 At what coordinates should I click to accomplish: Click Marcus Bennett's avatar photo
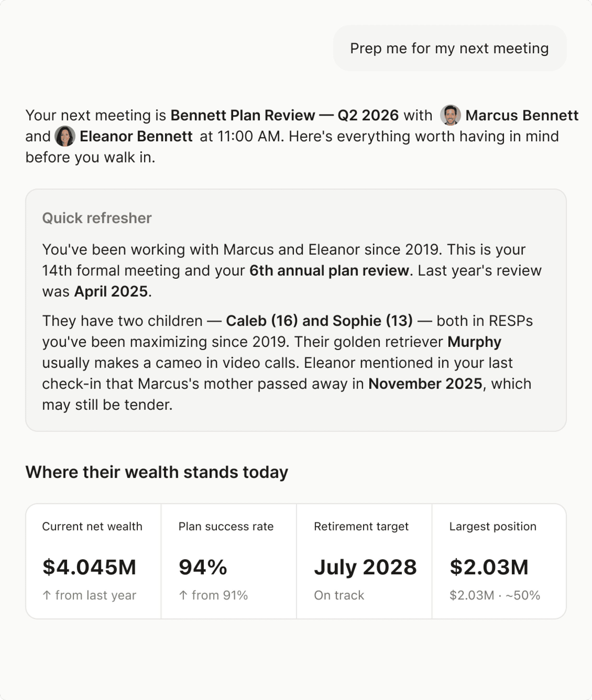pos(450,115)
